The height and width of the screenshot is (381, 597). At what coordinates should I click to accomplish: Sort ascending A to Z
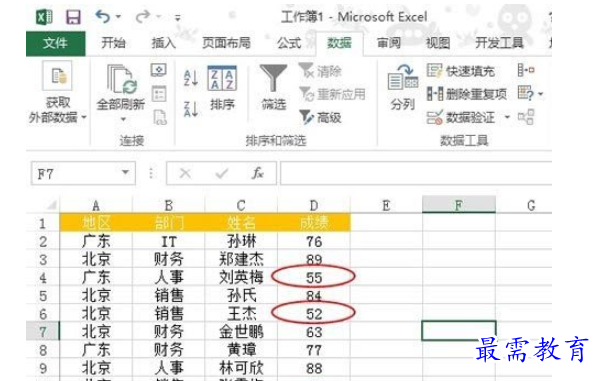191,78
